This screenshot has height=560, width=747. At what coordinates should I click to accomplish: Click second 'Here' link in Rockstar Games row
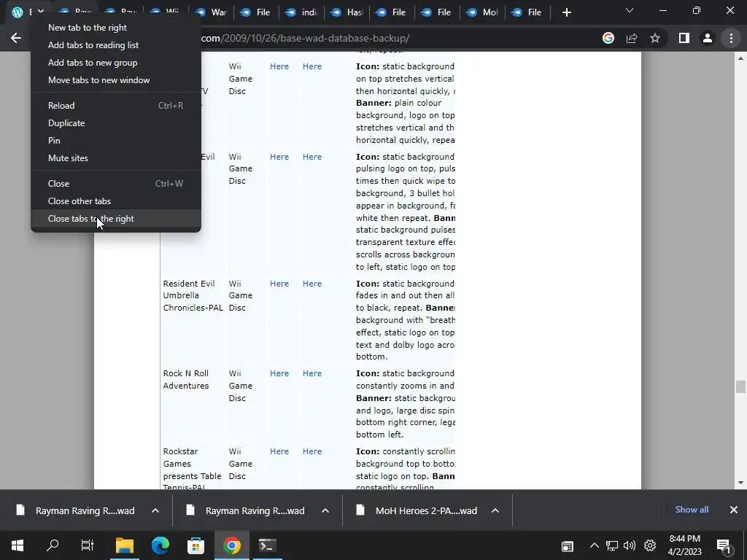pos(312,452)
